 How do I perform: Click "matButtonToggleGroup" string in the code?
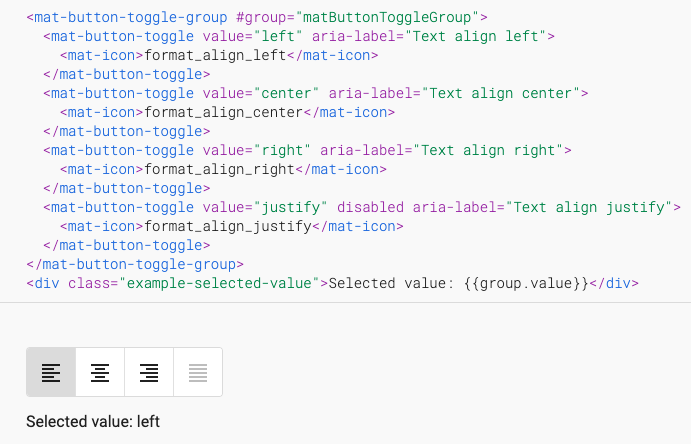tap(387, 18)
